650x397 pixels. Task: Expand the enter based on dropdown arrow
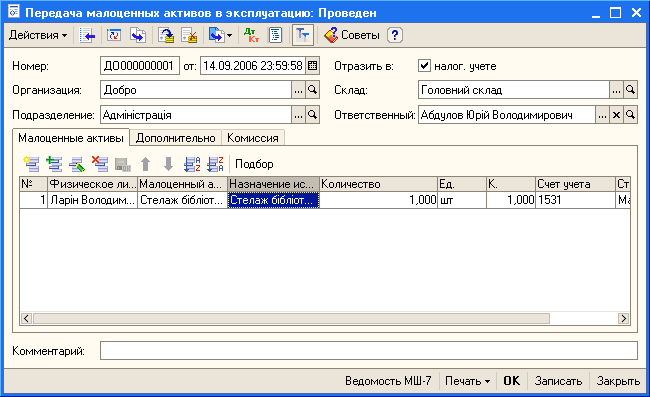tap(230, 36)
